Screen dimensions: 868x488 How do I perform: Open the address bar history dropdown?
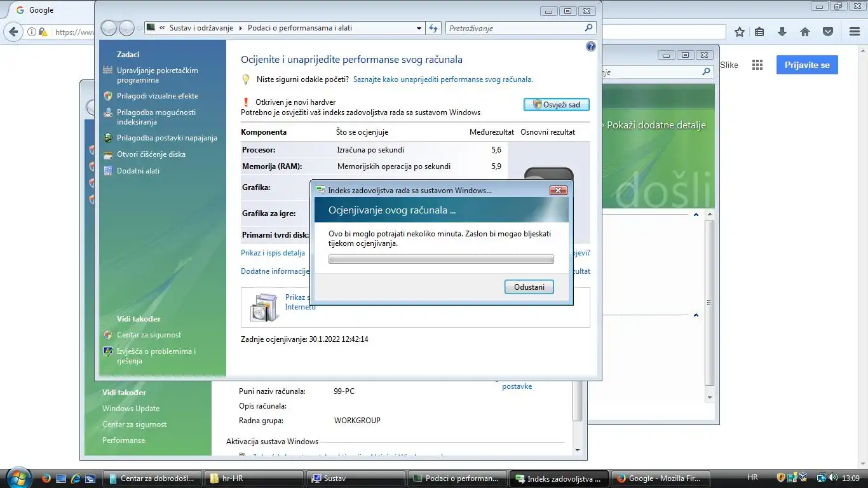419,28
